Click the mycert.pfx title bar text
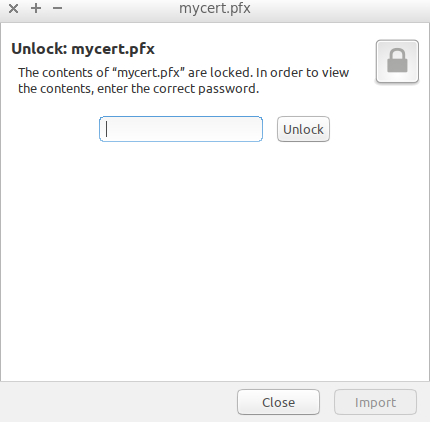This screenshot has height=422, width=430. tap(215, 8)
